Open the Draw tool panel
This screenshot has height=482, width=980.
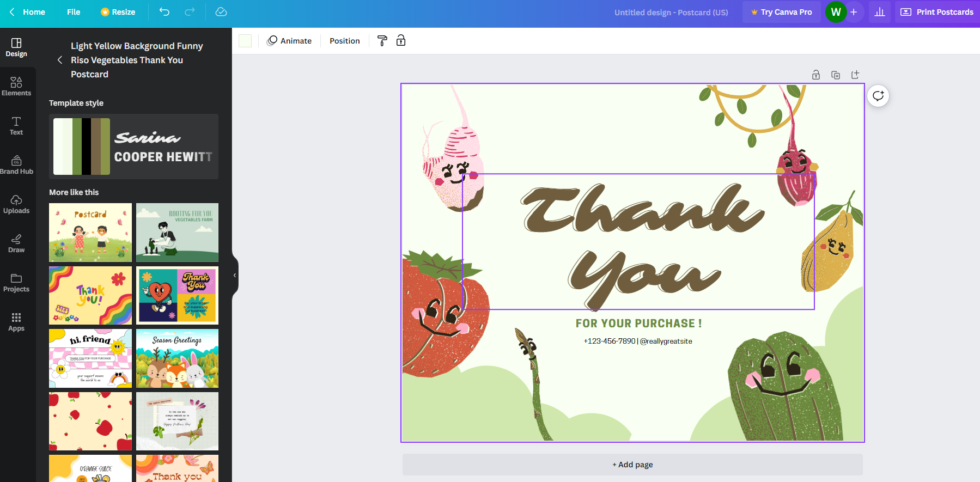tap(16, 243)
